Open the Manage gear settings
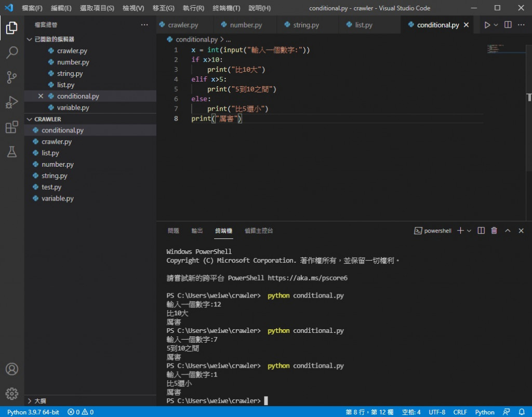This screenshot has width=532, height=417. tap(12, 394)
